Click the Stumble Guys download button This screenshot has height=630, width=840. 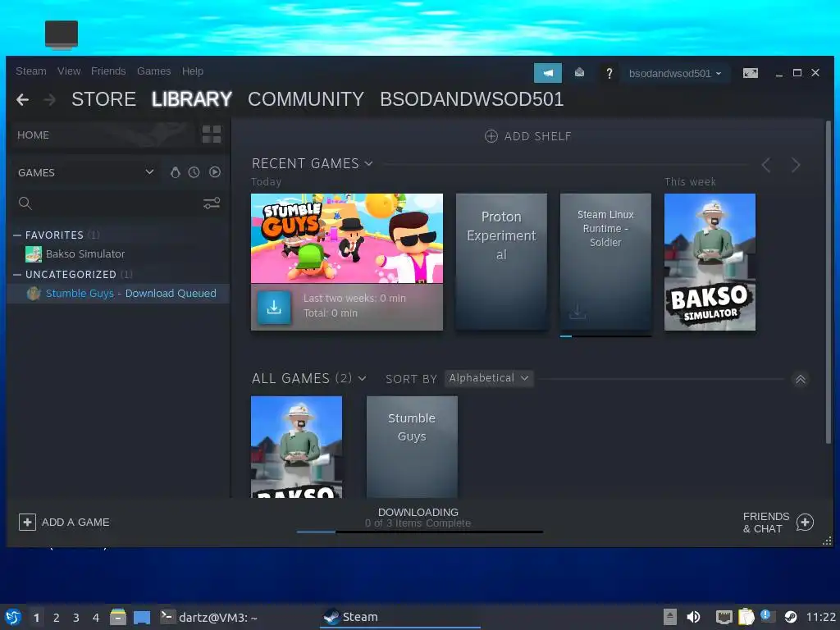[x=274, y=307]
